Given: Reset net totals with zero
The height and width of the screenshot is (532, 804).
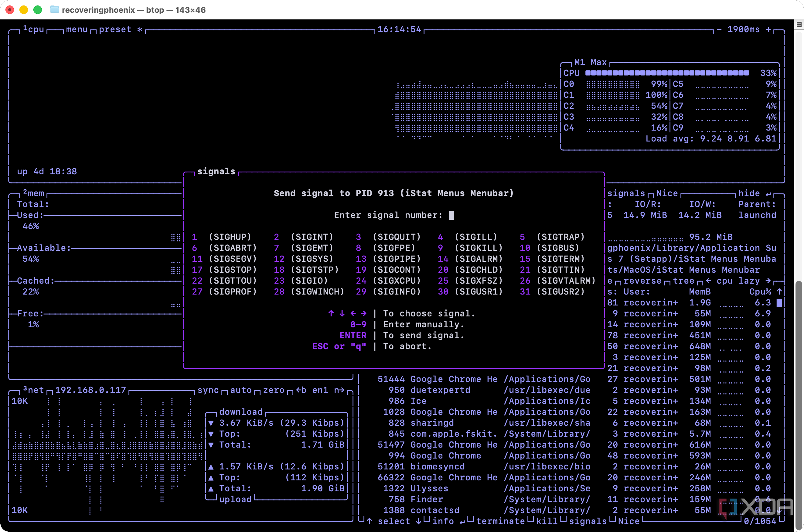Looking at the screenshot, I should [274, 390].
